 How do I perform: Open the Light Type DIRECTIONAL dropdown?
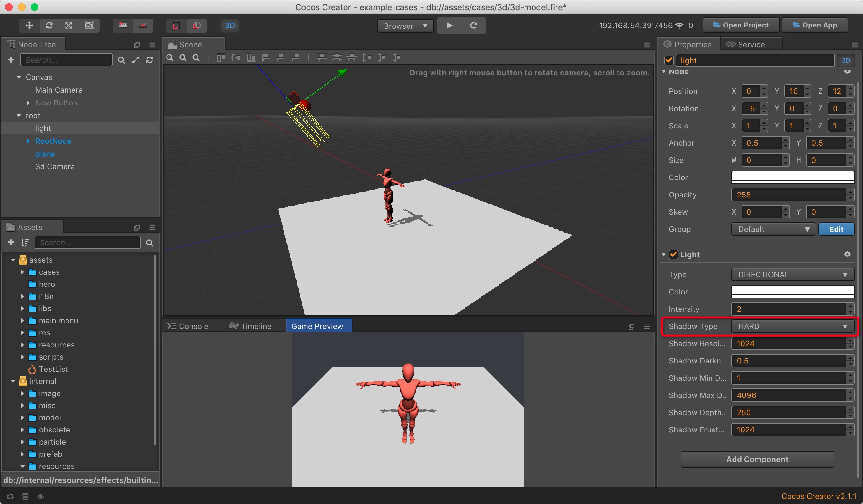pyautogui.click(x=790, y=274)
